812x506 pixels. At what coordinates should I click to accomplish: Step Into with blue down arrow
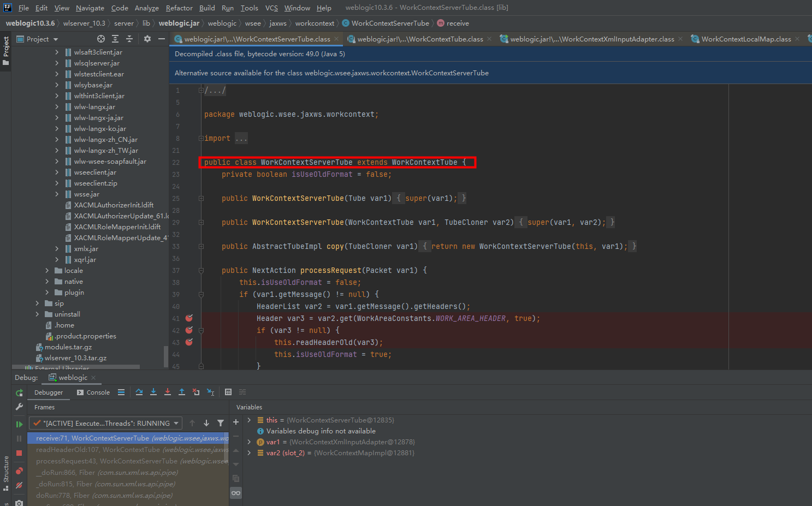pos(153,392)
